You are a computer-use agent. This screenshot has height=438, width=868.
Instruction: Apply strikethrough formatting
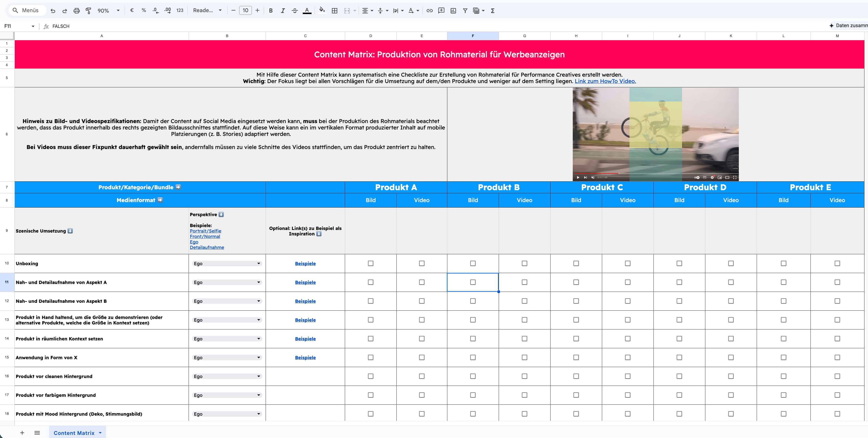click(x=294, y=10)
